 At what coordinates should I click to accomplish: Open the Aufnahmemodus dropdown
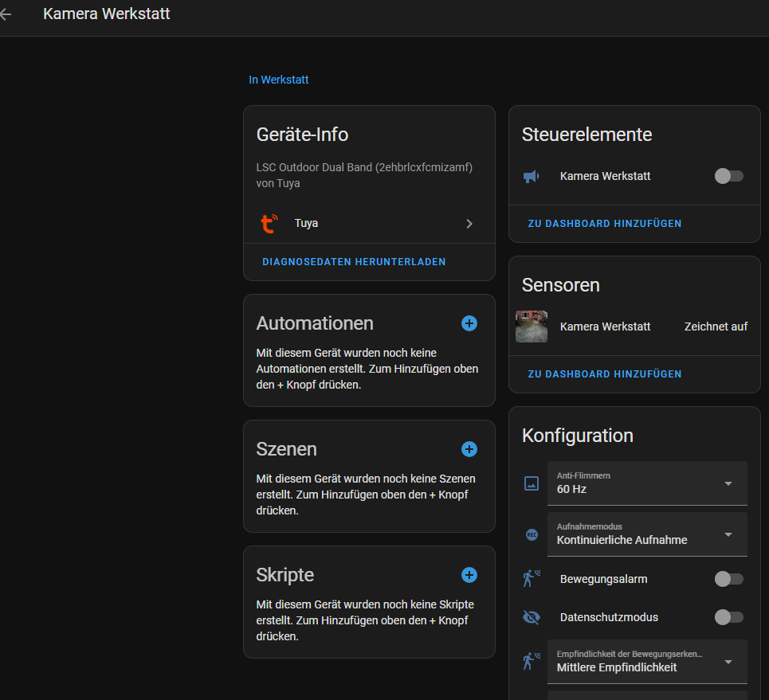pyautogui.click(x=647, y=534)
